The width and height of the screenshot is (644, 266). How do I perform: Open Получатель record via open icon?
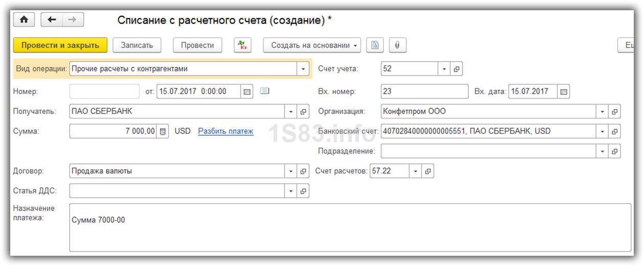coord(303,112)
